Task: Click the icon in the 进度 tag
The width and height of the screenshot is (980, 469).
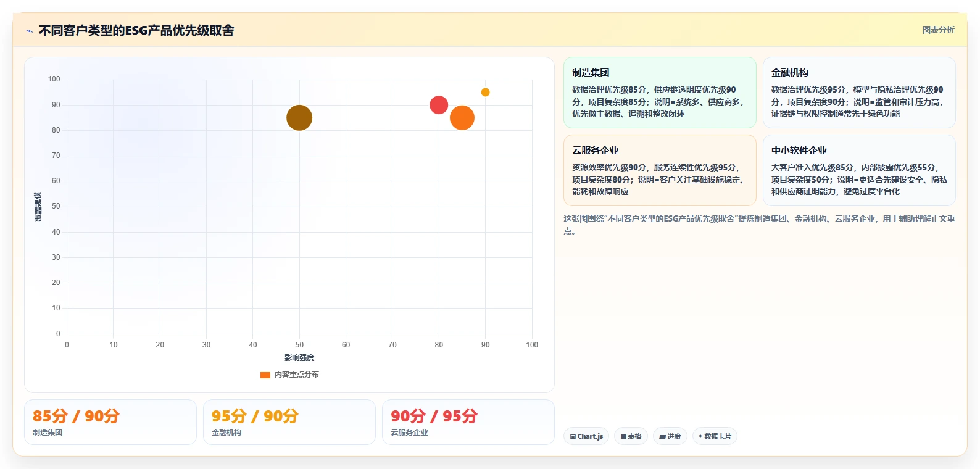Action: [662, 436]
